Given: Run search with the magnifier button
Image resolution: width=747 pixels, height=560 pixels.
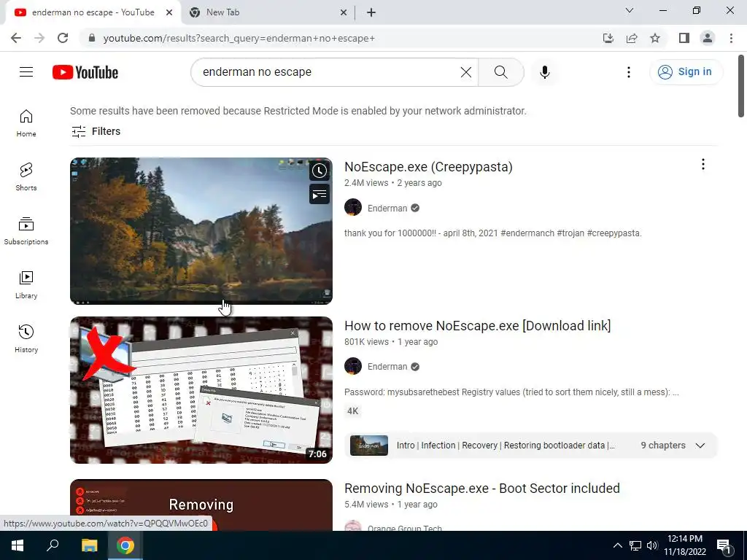Looking at the screenshot, I should point(500,72).
